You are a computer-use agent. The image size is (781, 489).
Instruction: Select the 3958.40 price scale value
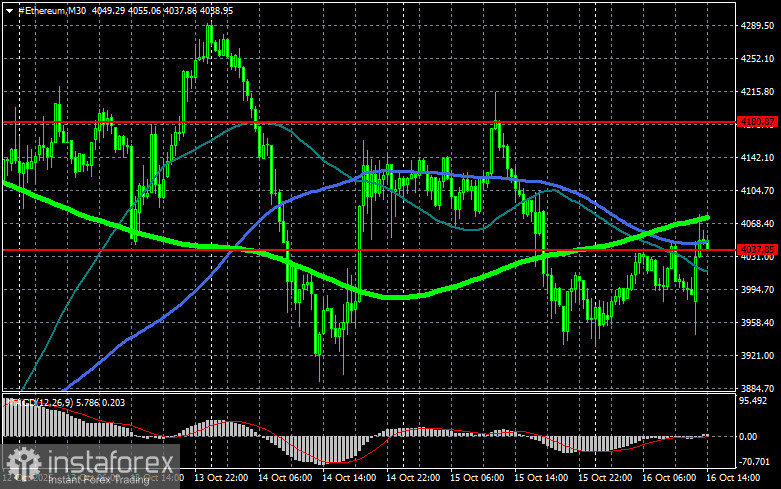pyautogui.click(x=758, y=323)
